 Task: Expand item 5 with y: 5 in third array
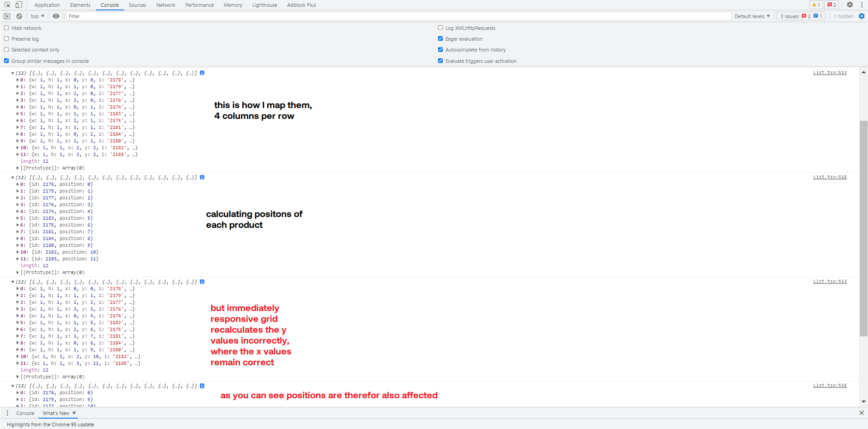coord(18,322)
